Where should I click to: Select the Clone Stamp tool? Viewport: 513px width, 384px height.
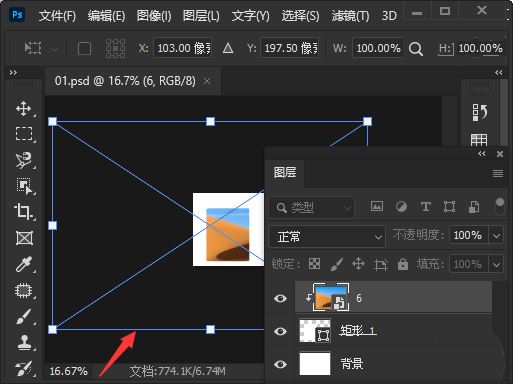(x=24, y=343)
